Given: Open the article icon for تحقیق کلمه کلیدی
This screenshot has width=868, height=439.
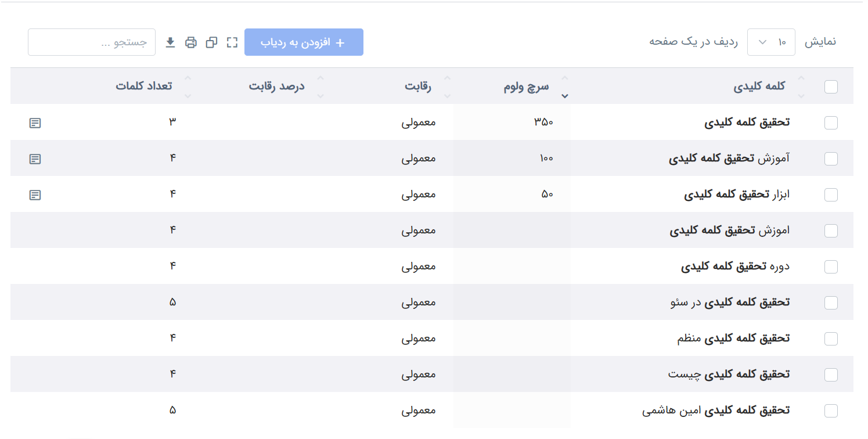Looking at the screenshot, I should pyautogui.click(x=35, y=123).
